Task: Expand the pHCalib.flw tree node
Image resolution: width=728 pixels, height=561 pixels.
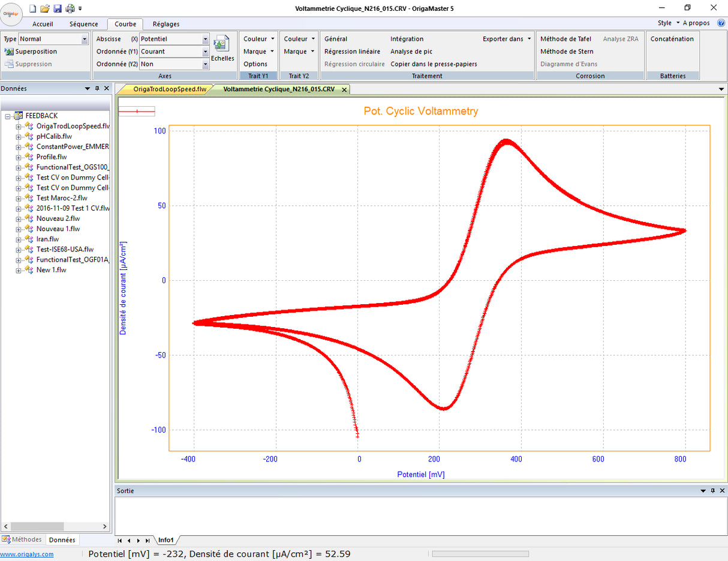Action: [x=19, y=136]
